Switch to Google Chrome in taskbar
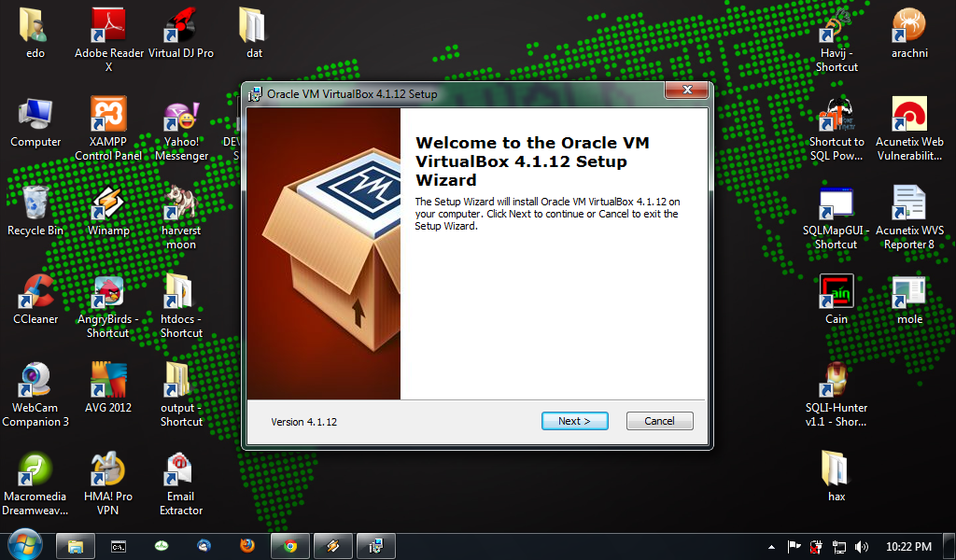The height and width of the screenshot is (560, 956). coord(290,546)
